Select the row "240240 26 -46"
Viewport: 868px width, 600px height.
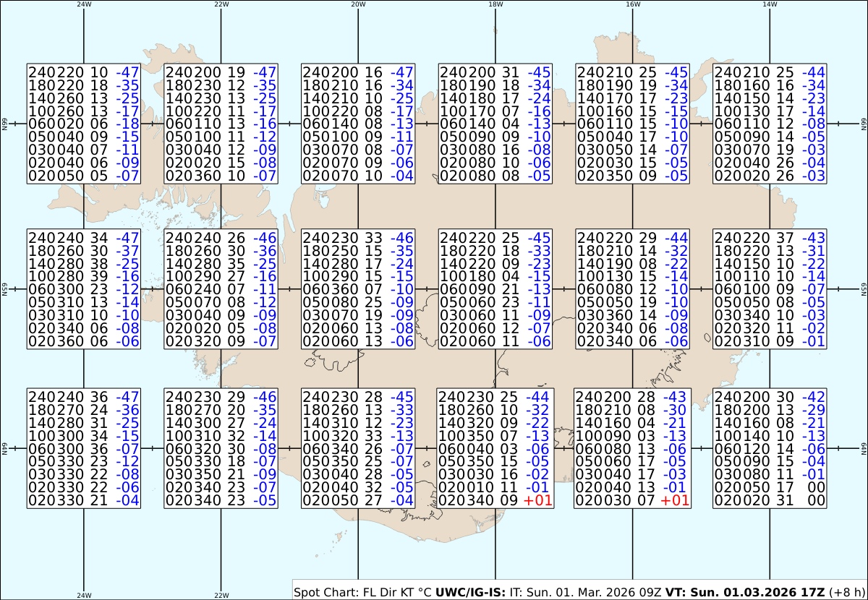pyautogui.click(x=221, y=237)
